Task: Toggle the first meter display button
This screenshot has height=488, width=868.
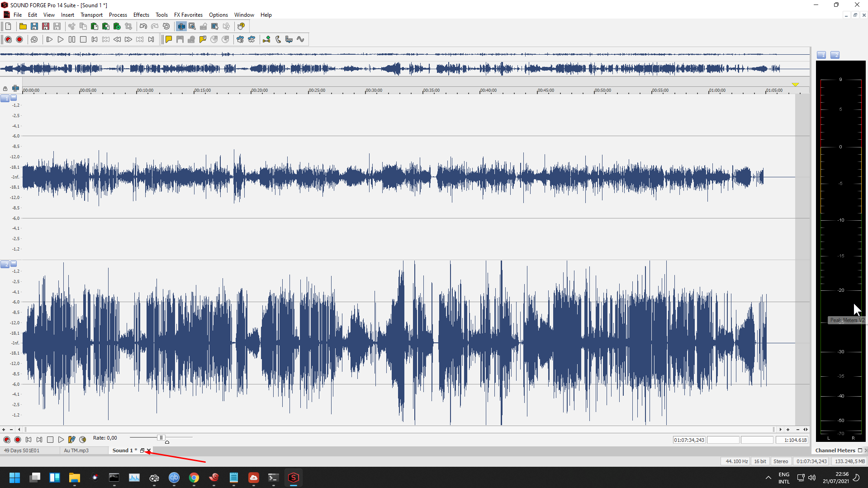Action: (821, 55)
